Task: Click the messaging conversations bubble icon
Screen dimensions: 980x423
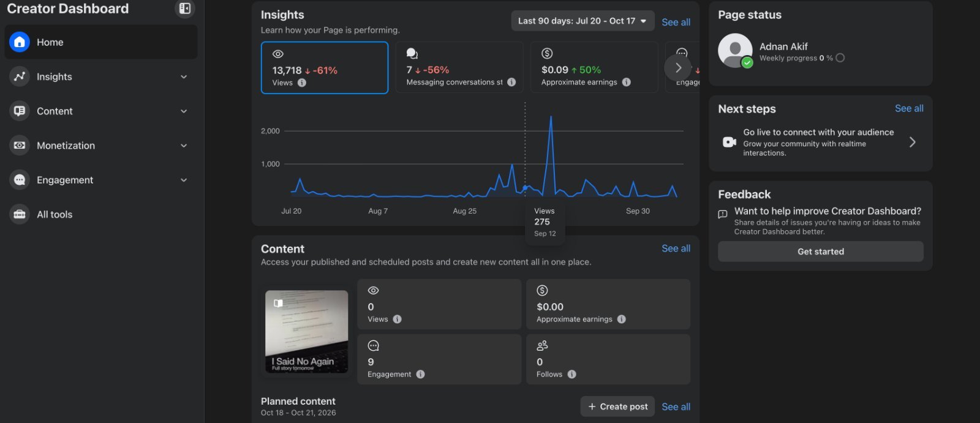Action: pyautogui.click(x=412, y=54)
